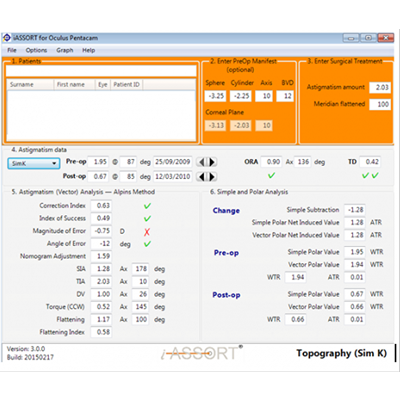Viewport: 400px width, 400px height.
Task: Open the Options menu
Action: pos(36,50)
